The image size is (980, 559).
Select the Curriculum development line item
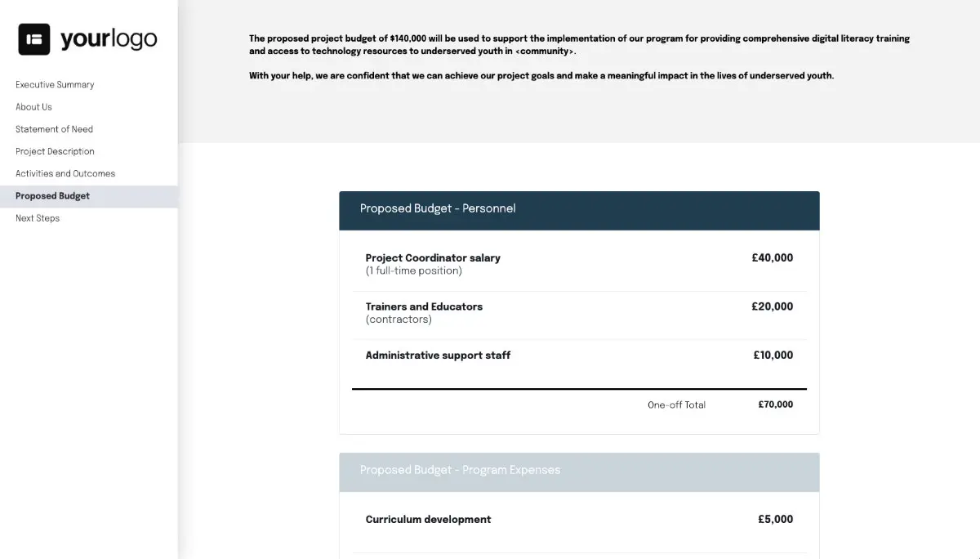pos(428,519)
